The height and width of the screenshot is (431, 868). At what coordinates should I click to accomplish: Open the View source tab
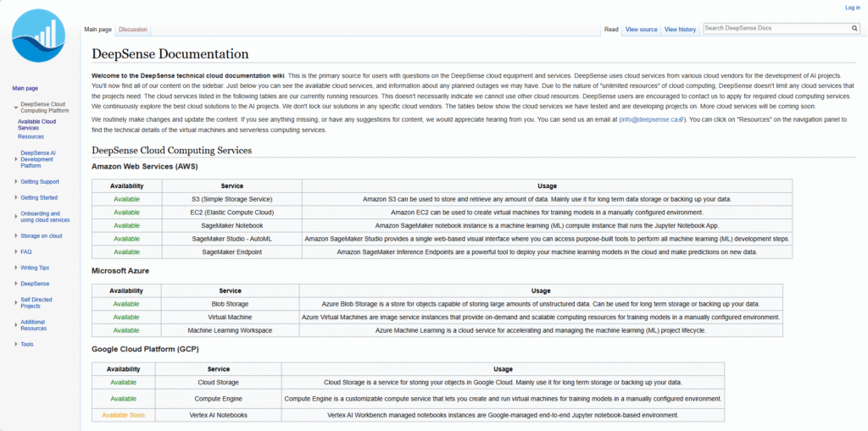tap(641, 30)
